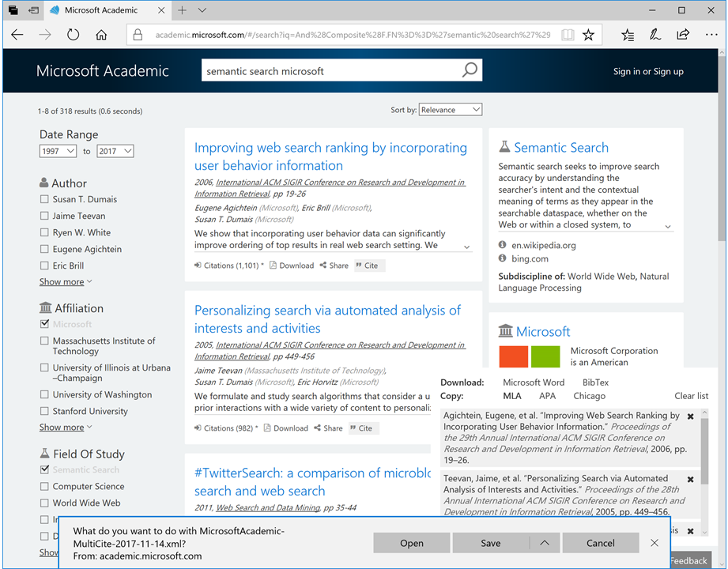Click the browser Home icon
The image size is (728, 569).
tap(101, 35)
